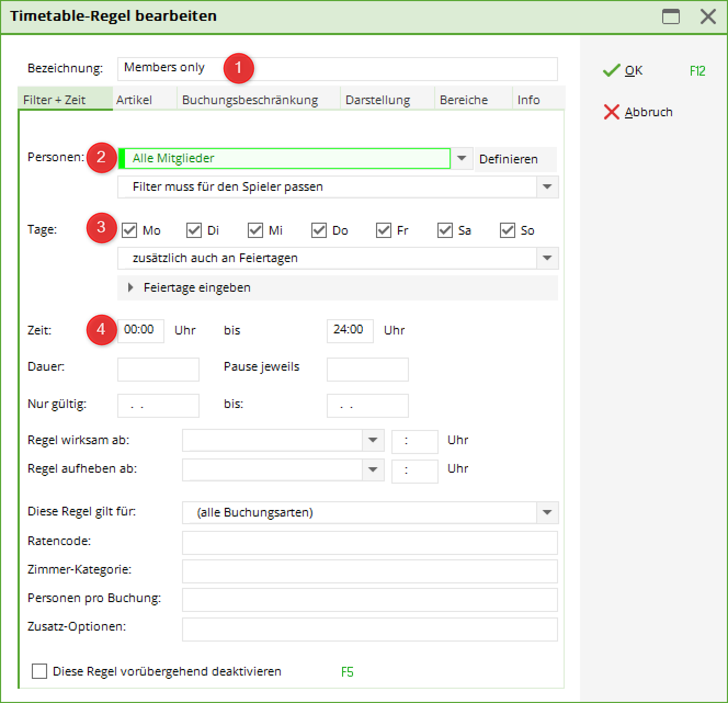Open the 'Regel wirksam ab' dropdown
The height and width of the screenshot is (703, 728).
373,440
